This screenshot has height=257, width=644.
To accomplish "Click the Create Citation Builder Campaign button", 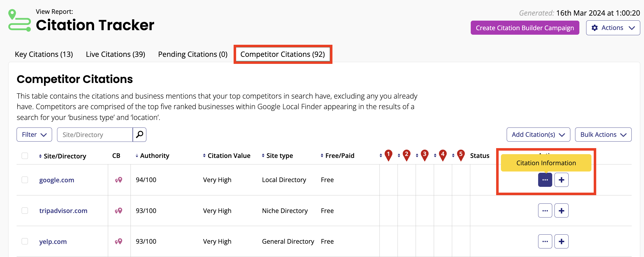I will pyautogui.click(x=525, y=28).
